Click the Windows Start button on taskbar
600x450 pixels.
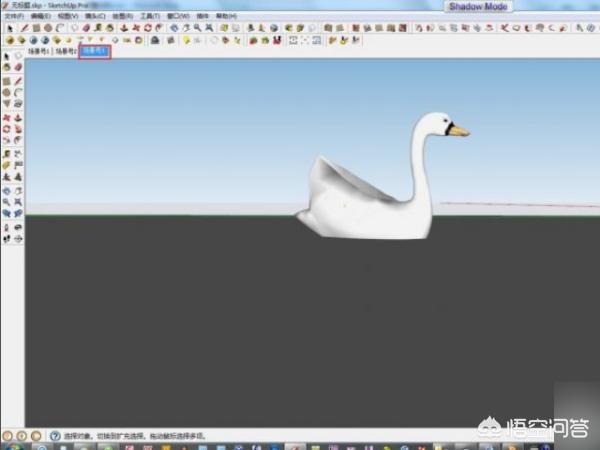10,445
